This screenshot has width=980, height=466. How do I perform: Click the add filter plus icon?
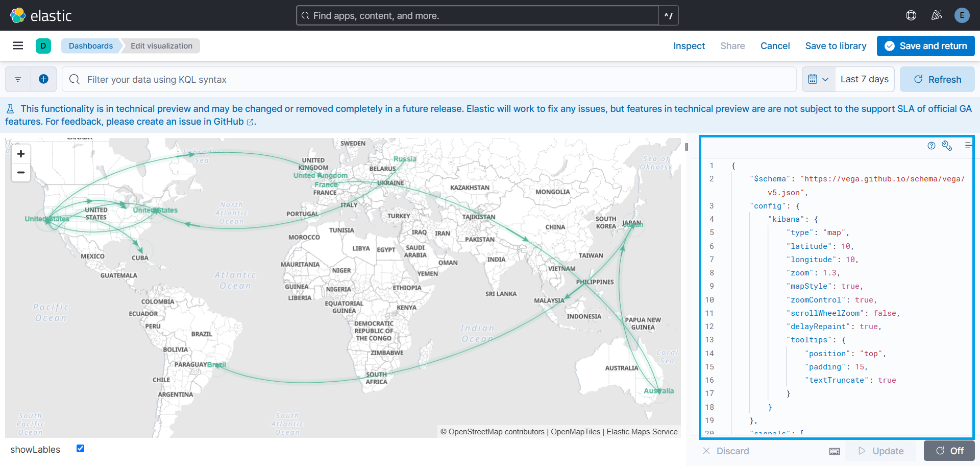43,79
